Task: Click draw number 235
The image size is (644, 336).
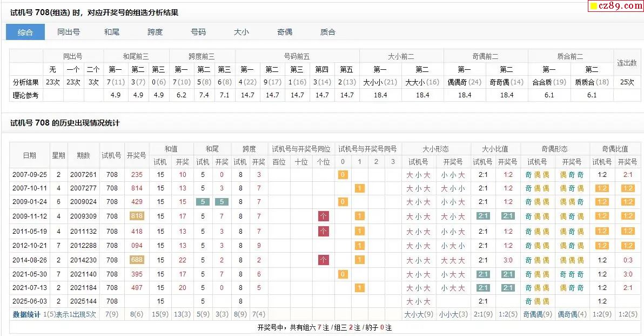Action: 137,174
